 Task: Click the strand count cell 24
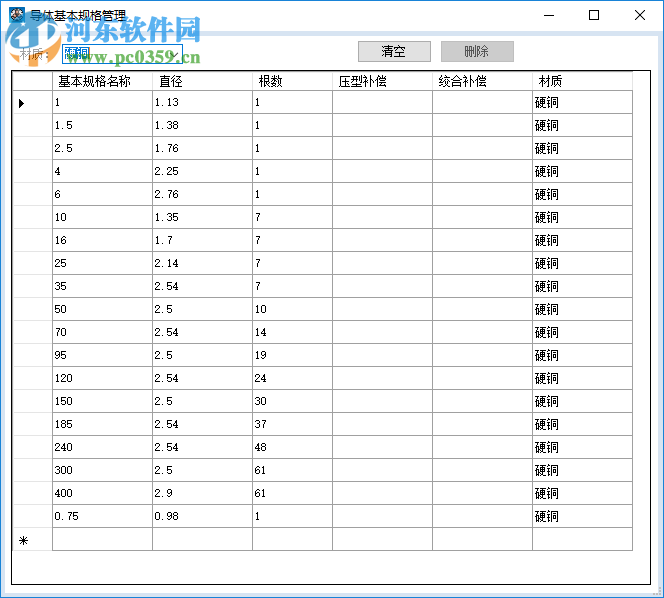click(292, 378)
